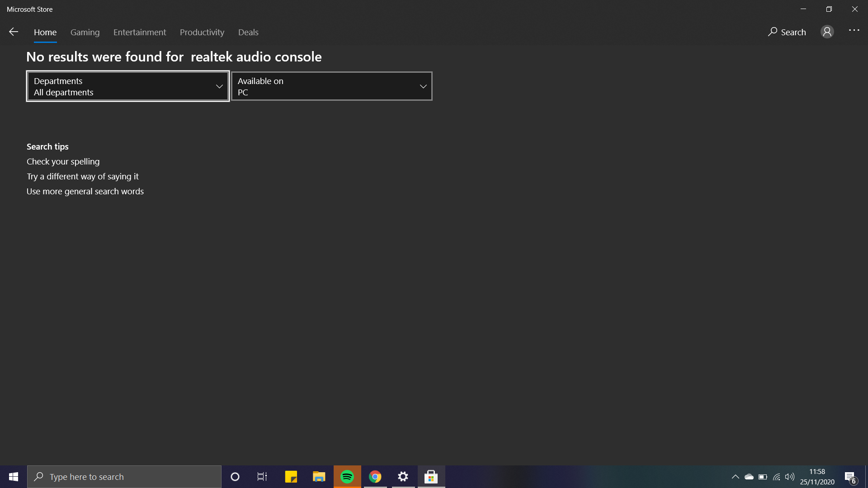This screenshot has height=488, width=868.
Task: Open the Entertainment tab
Action: (x=140, y=32)
